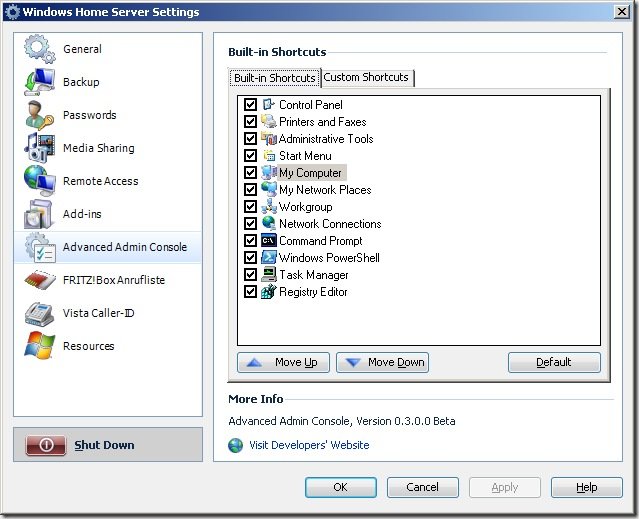Click the globe beside Visit Developers' Website

pyautogui.click(x=235, y=445)
